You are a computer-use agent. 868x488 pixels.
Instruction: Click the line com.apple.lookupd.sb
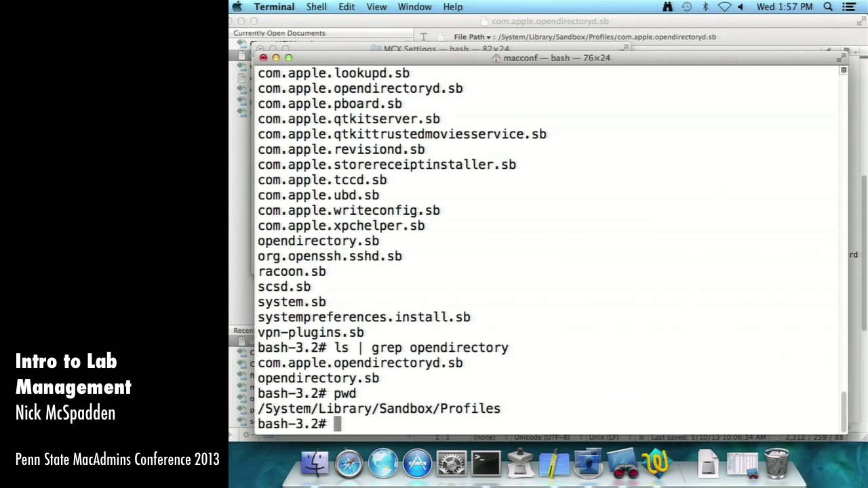[334, 73]
